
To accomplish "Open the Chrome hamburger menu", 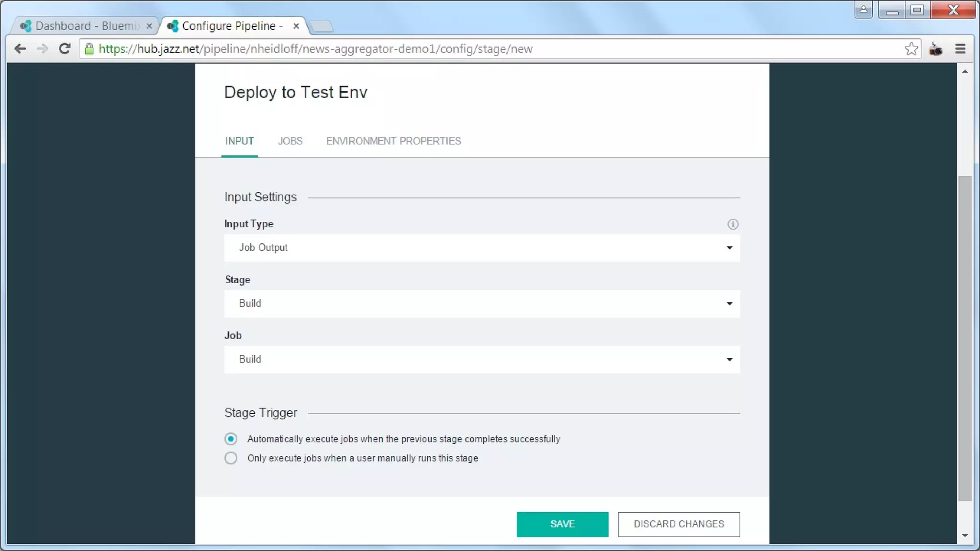I will coord(960,49).
